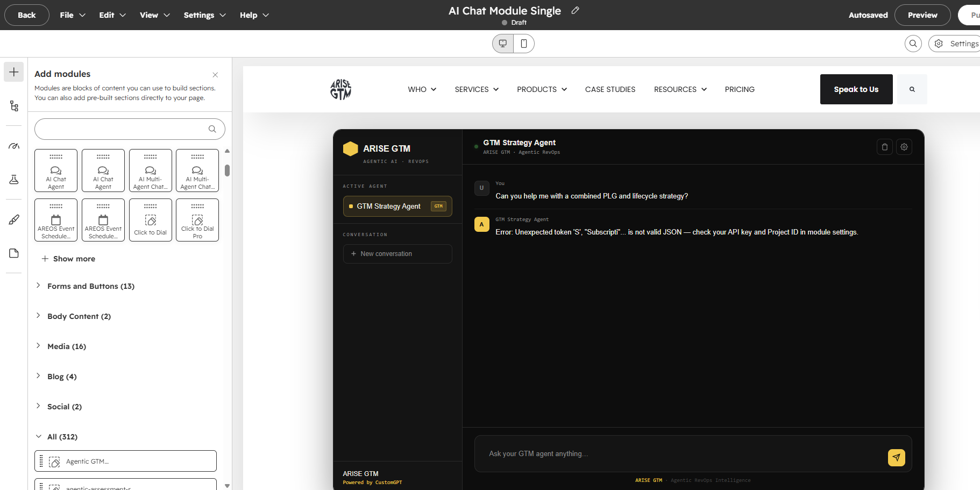Screen dimensions: 980x490
Task: Open the PRODUCTS dropdown in site nav
Action: click(542, 89)
